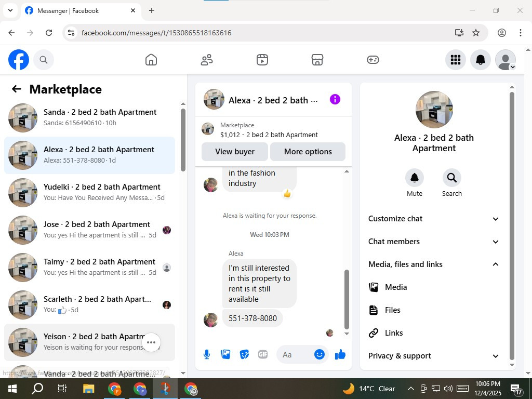Open the tab search dropdown arrow
The height and width of the screenshot is (399, 532).
[x=10, y=10]
